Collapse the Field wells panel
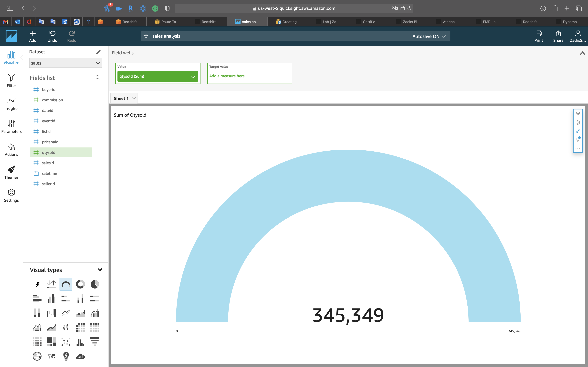Screen dimensions: 588x367 click(x=582, y=53)
